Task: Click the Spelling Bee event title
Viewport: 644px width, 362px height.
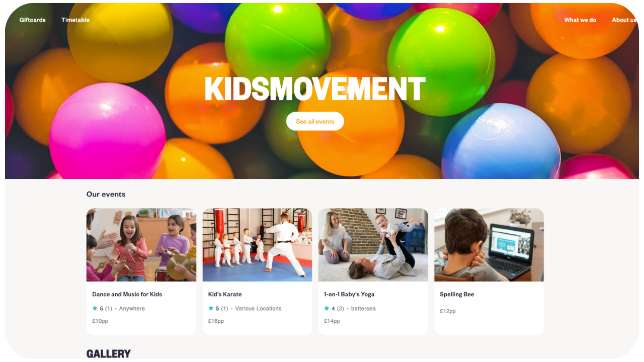Action: click(457, 294)
